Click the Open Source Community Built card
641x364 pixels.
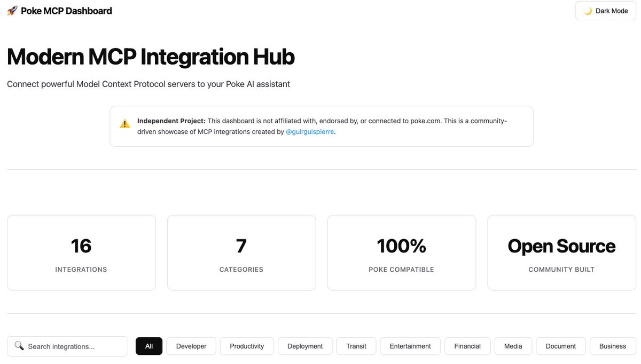pyautogui.click(x=561, y=253)
